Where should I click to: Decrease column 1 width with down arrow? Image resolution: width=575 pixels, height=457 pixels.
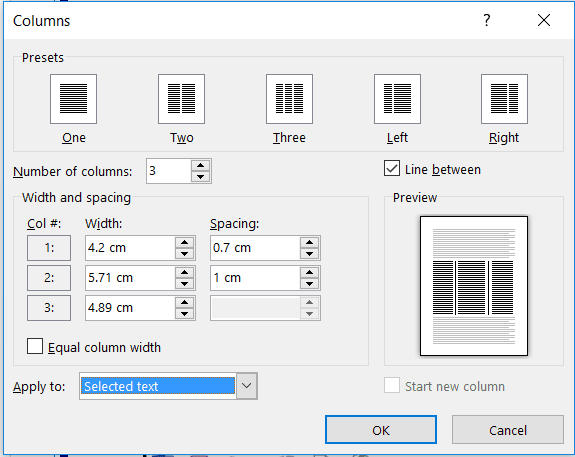click(x=184, y=253)
